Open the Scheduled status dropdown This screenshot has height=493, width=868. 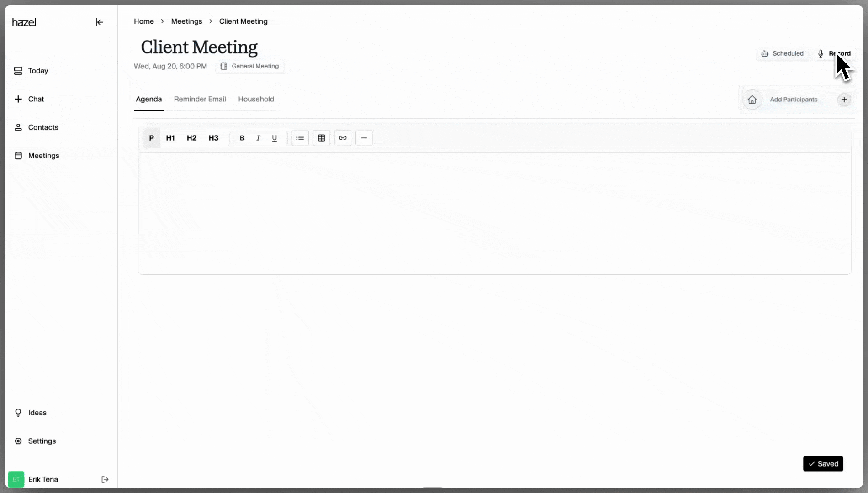point(783,53)
